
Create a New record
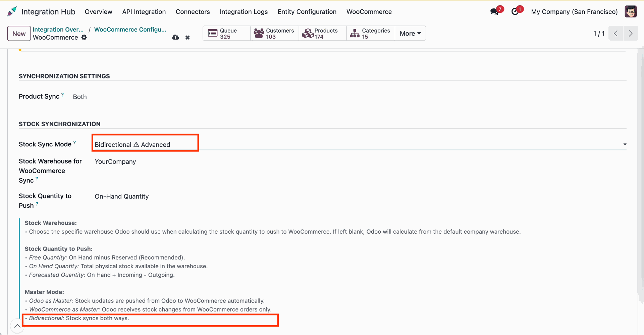coord(19,34)
